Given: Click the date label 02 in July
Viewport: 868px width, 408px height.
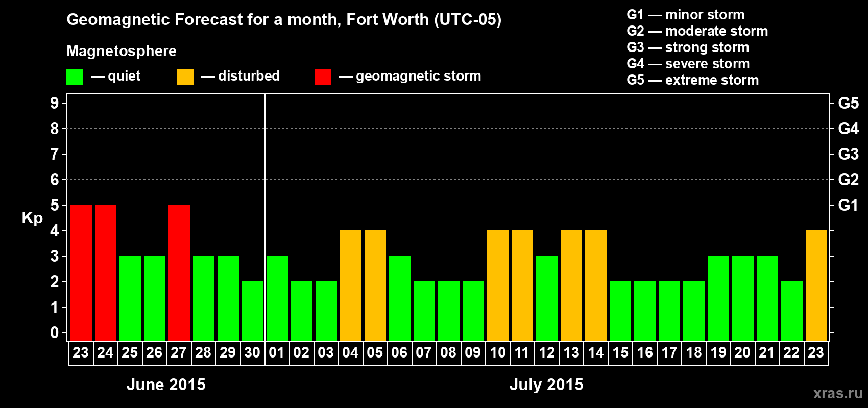Looking at the screenshot, I should [301, 352].
